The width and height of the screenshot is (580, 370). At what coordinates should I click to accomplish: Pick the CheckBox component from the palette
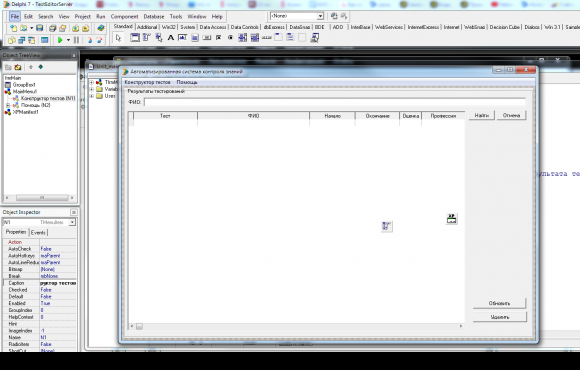pyautogui.click(x=219, y=38)
